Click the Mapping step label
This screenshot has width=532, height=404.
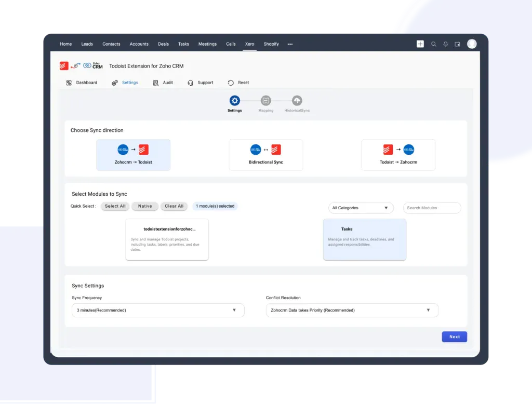coord(265,111)
